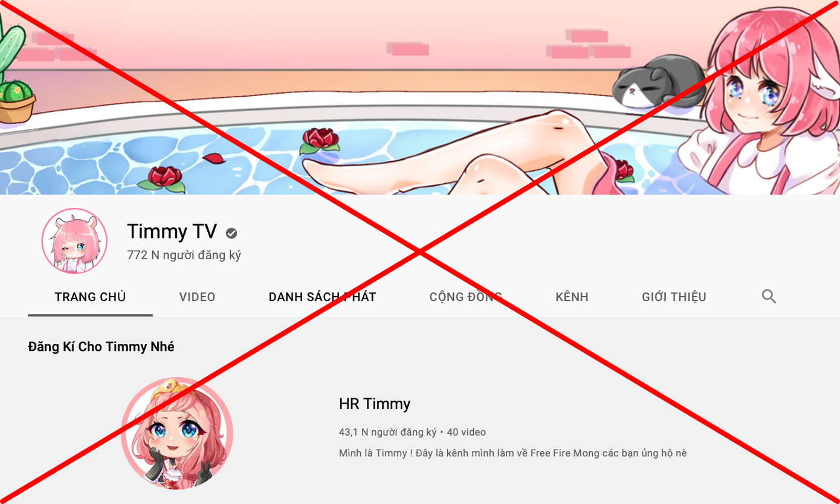Screen dimensions: 840x504
Task: Click the loose red petal in pool
Action: (x=214, y=159)
